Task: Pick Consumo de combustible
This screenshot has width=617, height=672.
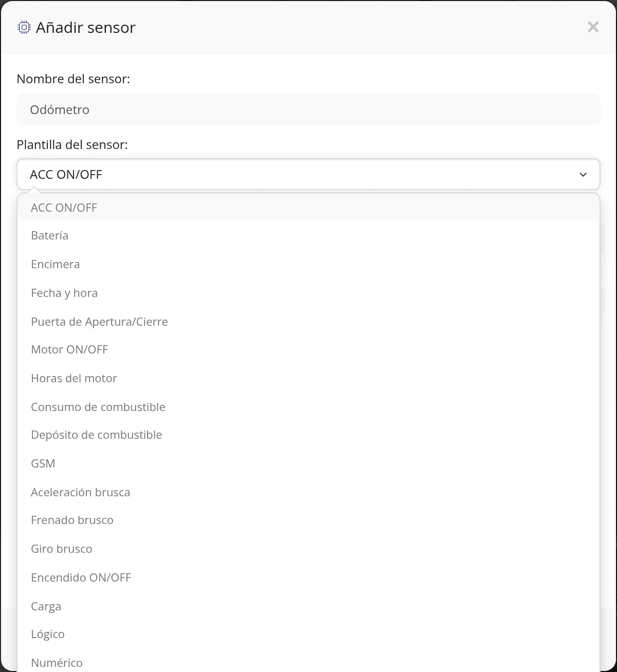Action: [308, 407]
